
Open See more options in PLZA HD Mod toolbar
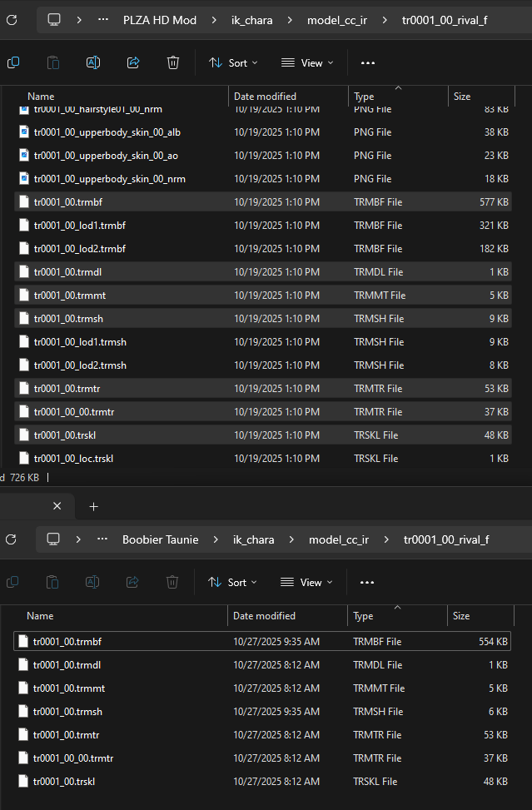click(368, 63)
